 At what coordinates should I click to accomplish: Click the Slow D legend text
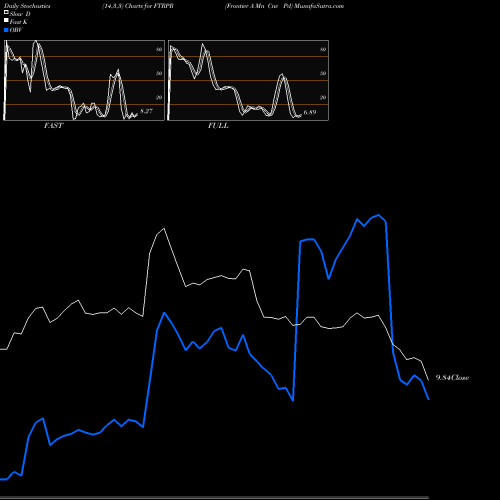pos(20,14)
